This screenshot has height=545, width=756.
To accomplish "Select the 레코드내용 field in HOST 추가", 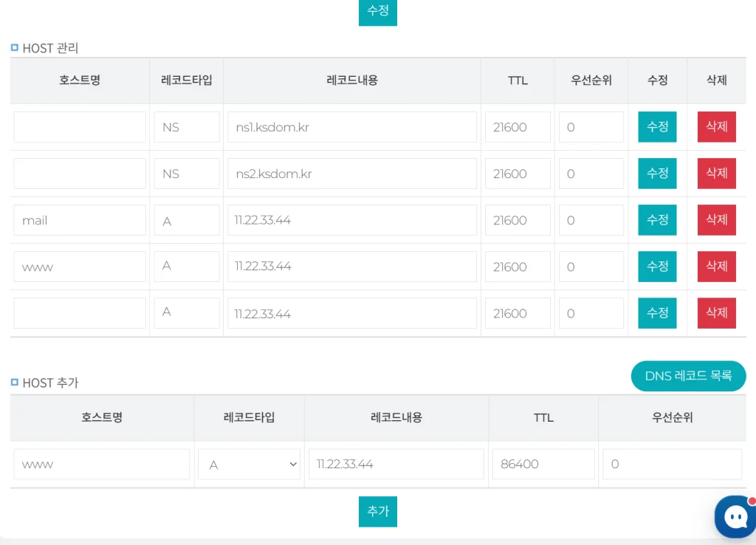I will coord(396,465).
